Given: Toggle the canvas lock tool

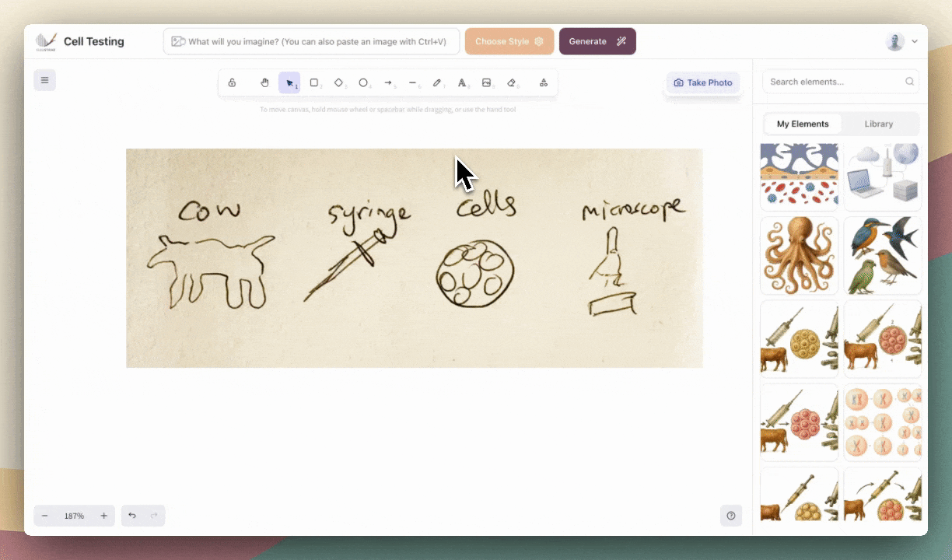Looking at the screenshot, I should point(232,82).
